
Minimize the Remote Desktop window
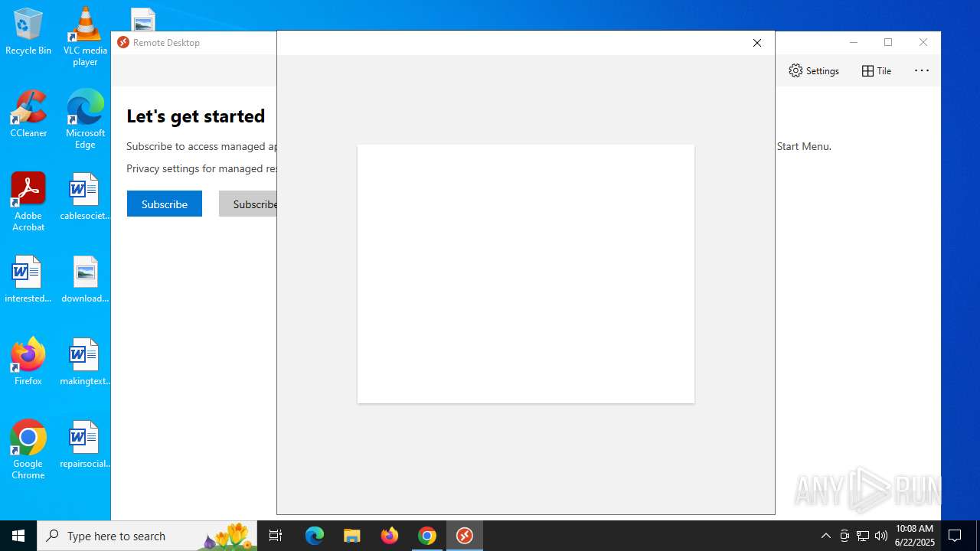tap(854, 43)
